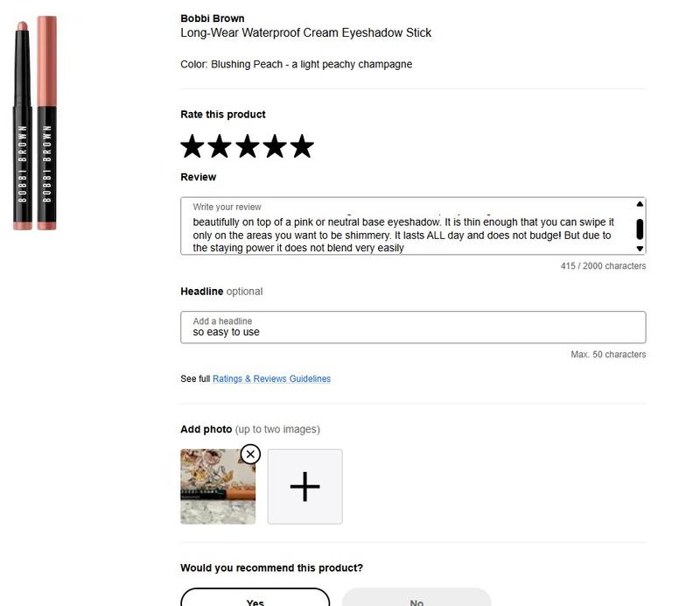Pick the fourth rating star

[x=275, y=146]
